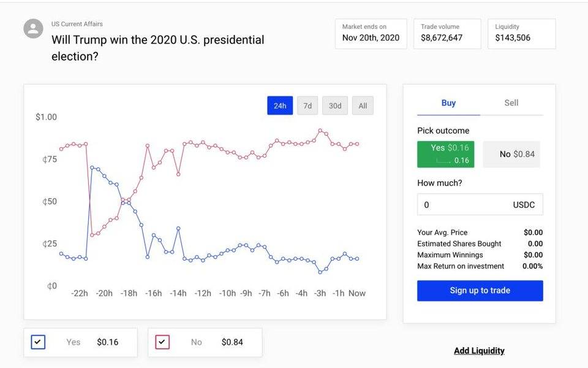This screenshot has height=368, width=588.
Task: Switch chart range to 30d
Action: [335, 105]
